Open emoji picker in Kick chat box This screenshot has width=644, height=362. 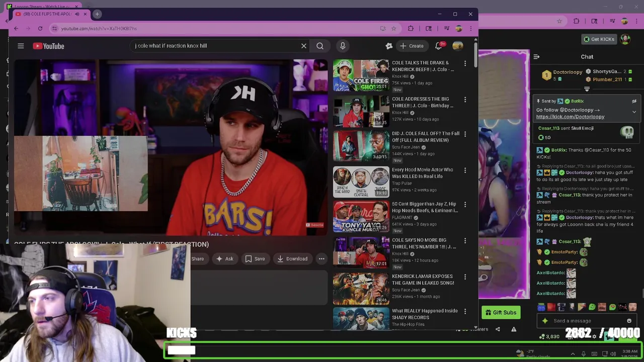point(629,321)
